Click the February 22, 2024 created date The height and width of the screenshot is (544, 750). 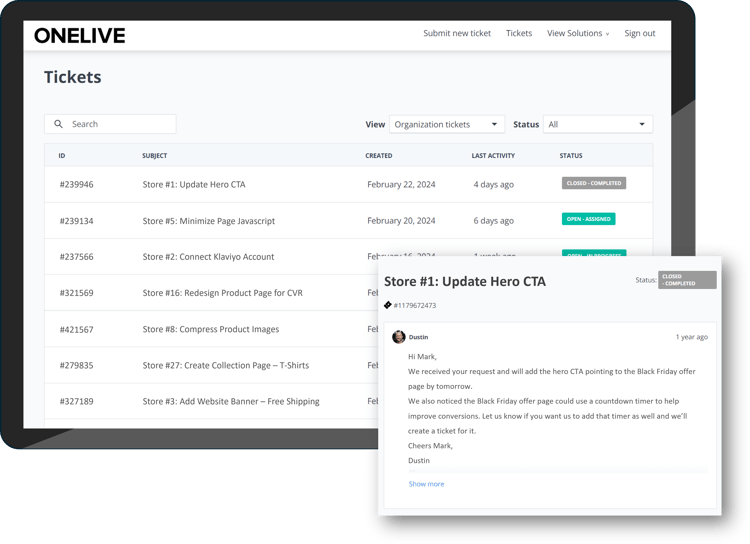point(401,184)
